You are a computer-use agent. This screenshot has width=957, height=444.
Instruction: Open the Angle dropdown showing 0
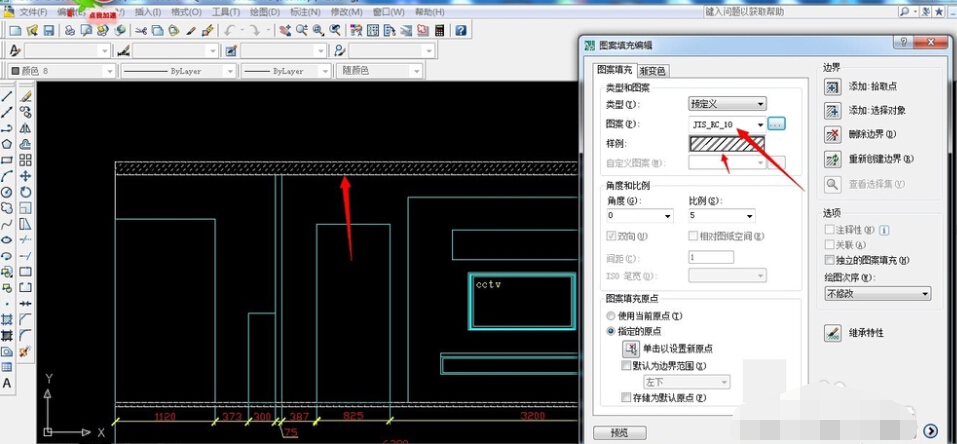(x=640, y=216)
